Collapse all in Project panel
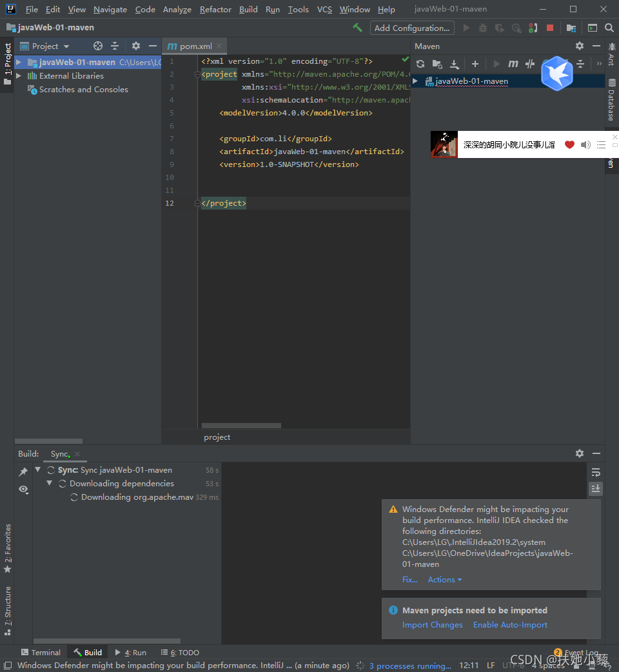 (x=114, y=46)
